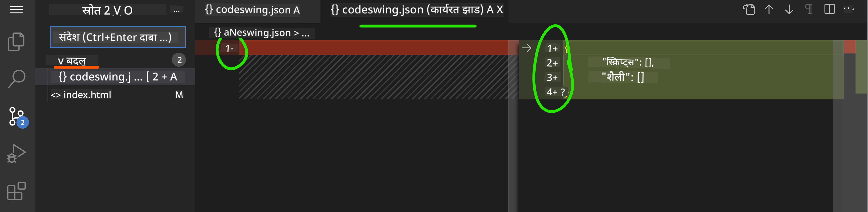Screen dimensions: 868x212
Task: Toggle whitespace paragraph mark icon
Action: click(809, 9)
